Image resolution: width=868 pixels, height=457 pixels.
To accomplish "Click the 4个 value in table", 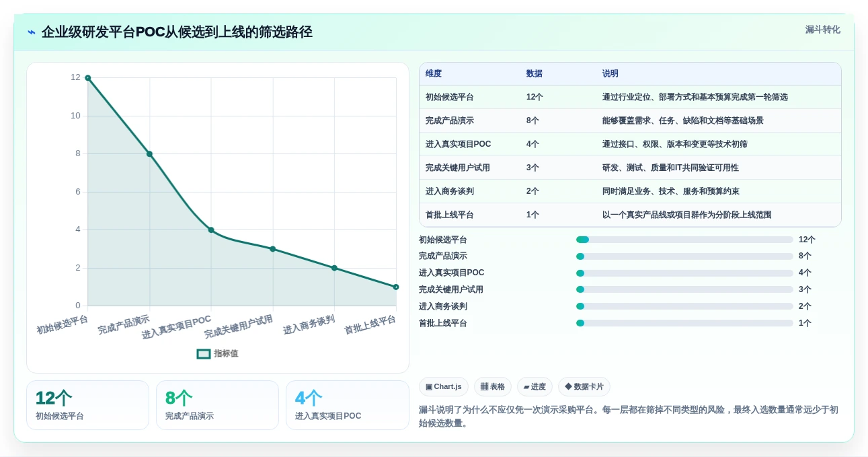I will [532, 144].
